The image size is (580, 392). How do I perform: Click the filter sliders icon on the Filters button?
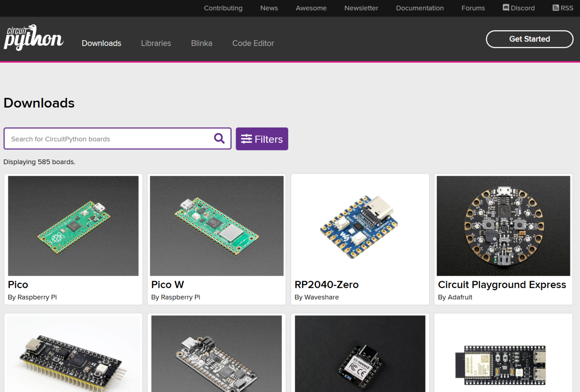click(247, 139)
